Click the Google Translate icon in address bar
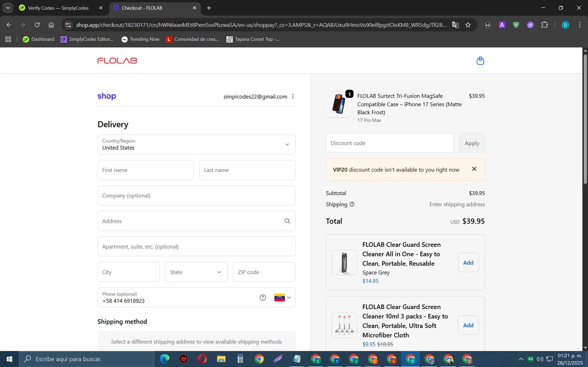Screen dimensions: 588x367 [x=455, y=25]
